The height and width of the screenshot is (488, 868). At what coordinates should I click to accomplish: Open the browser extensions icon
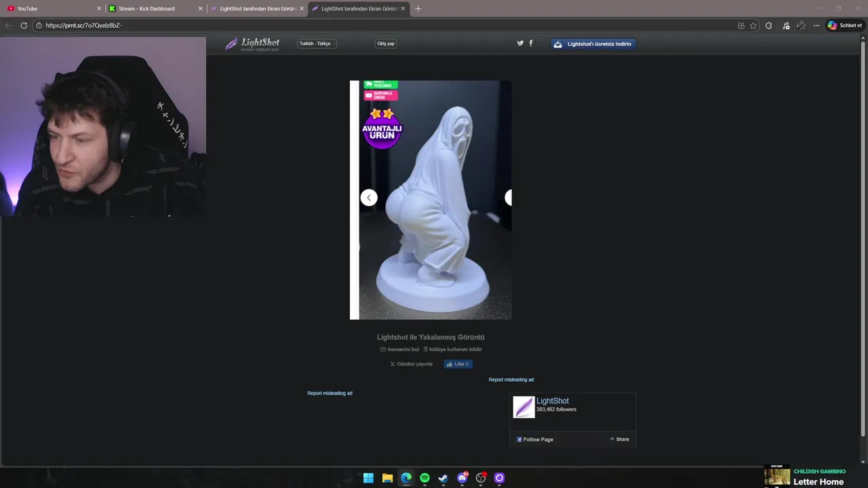(768, 25)
